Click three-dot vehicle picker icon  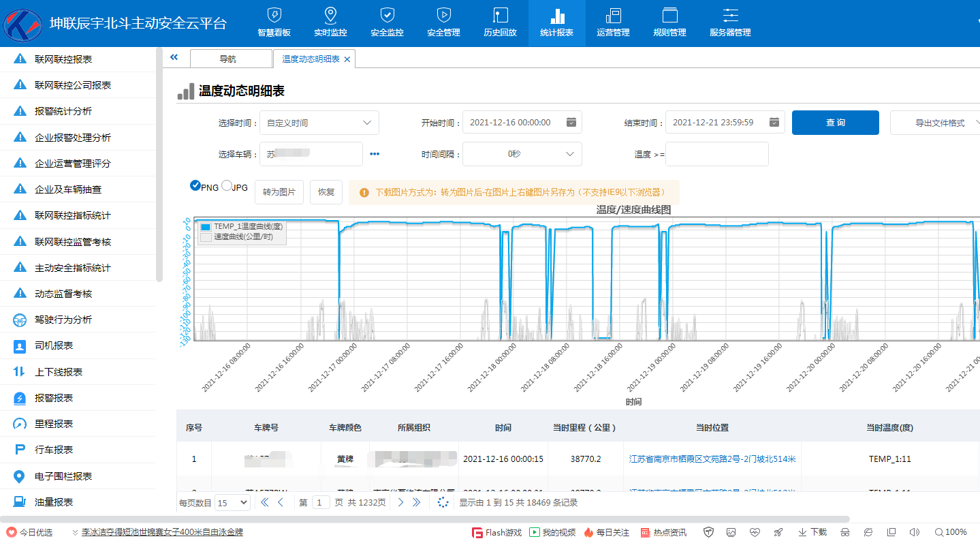point(375,154)
